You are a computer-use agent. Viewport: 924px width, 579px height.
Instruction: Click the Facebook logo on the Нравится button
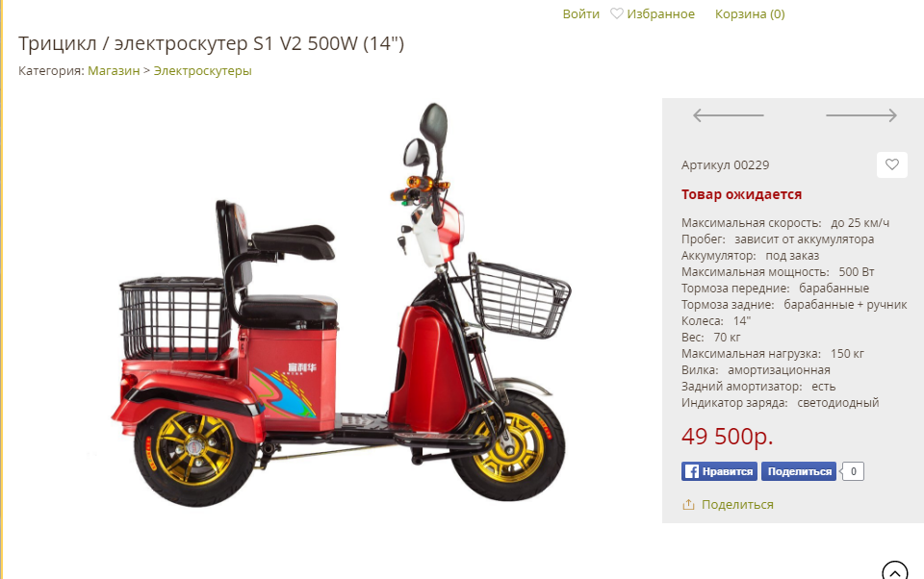click(692, 471)
